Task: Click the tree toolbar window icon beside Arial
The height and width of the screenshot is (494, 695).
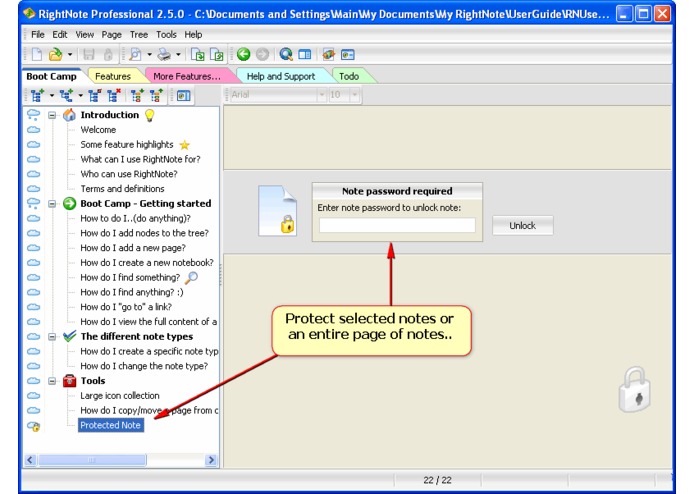Action: (x=184, y=95)
